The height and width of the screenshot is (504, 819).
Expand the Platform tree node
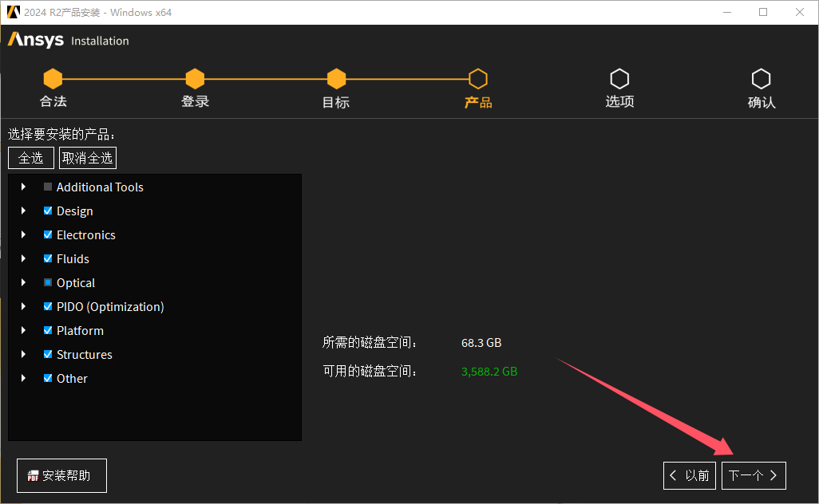[x=22, y=330]
